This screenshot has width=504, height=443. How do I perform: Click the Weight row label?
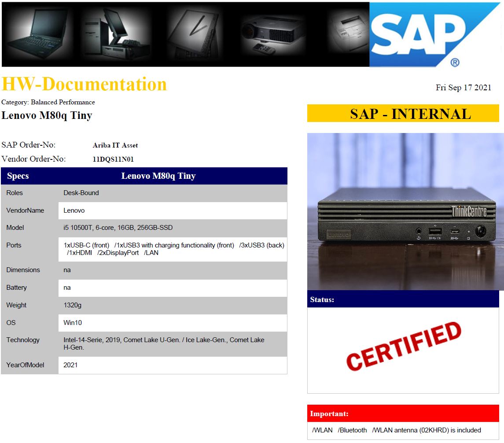point(16,305)
